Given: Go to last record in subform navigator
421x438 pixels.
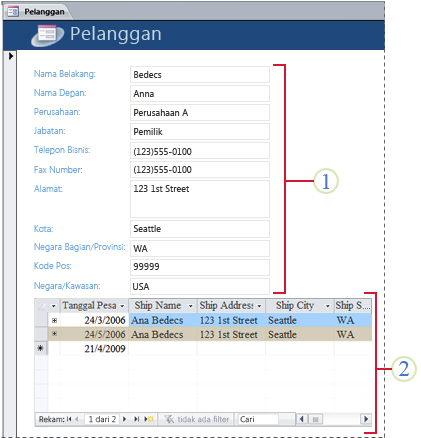Looking at the screenshot, I should click(x=136, y=419).
